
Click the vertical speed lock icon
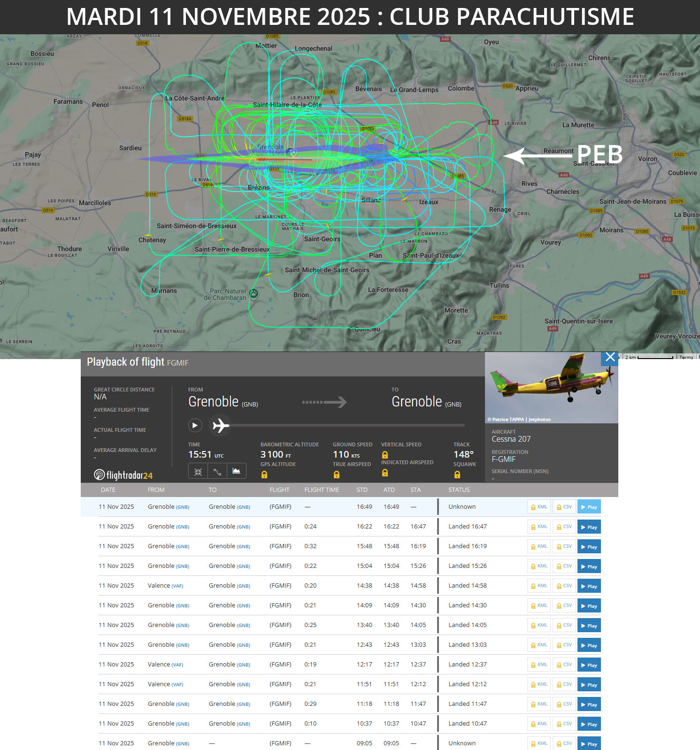point(385,455)
